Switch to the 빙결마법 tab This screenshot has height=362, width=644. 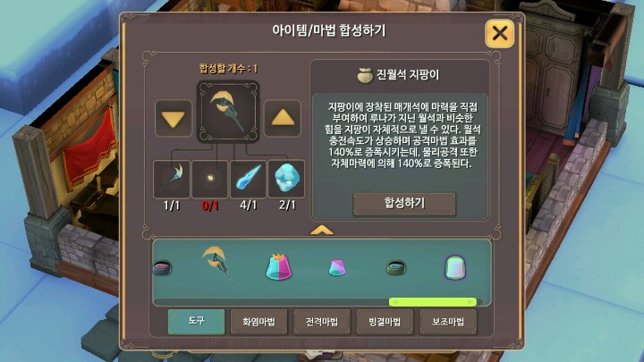[x=385, y=322]
